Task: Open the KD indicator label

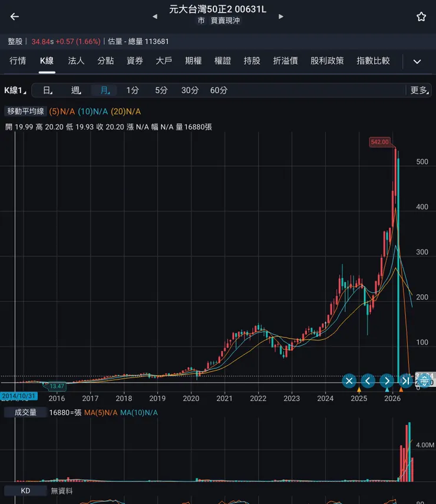Action: click(25, 491)
